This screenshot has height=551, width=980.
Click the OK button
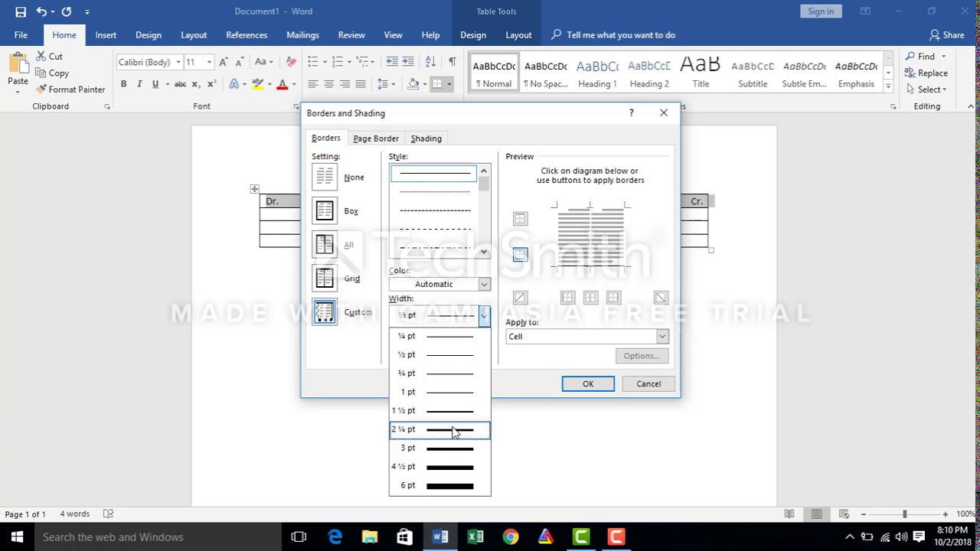(x=587, y=383)
